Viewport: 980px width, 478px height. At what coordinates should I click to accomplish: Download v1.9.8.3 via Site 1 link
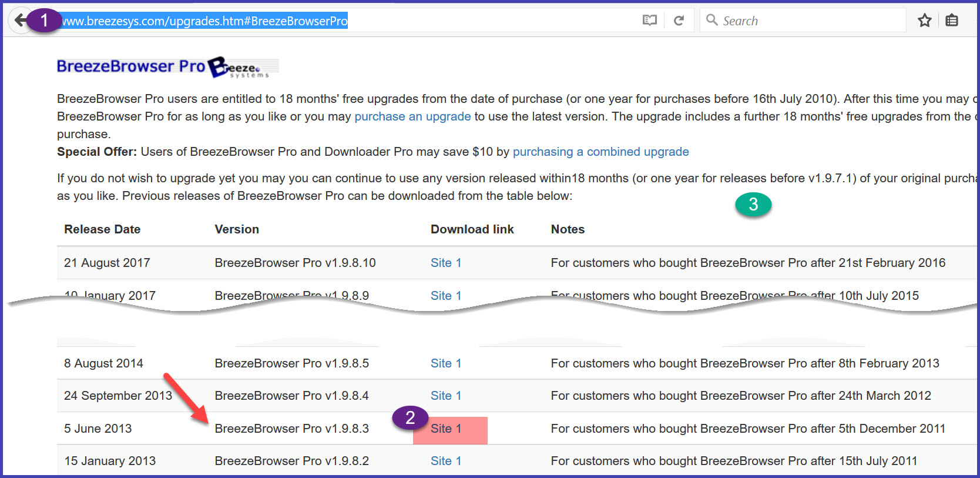445,429
